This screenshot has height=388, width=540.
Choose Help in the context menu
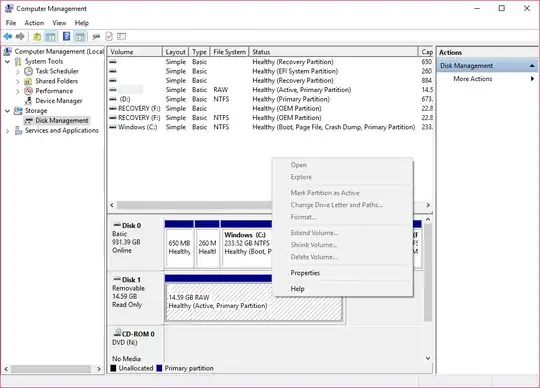click(x=343, y=289)
